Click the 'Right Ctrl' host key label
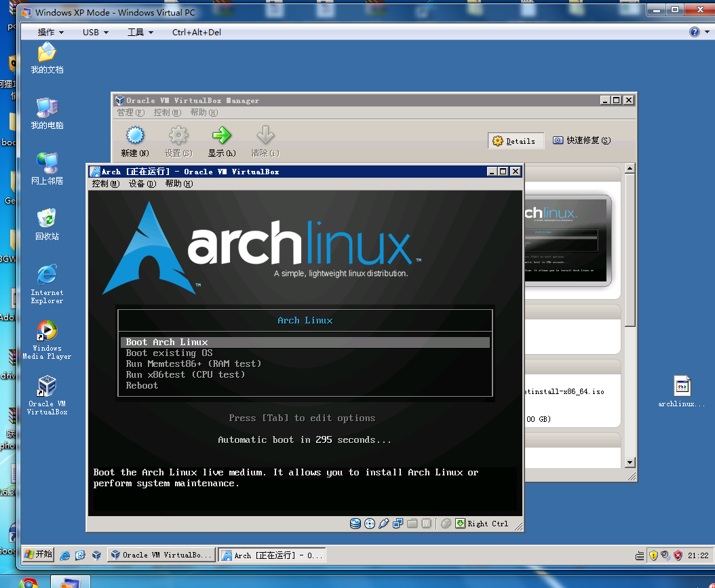Viewport: 715px width, 588px height. pyautogui.click(x=488, y=524)
